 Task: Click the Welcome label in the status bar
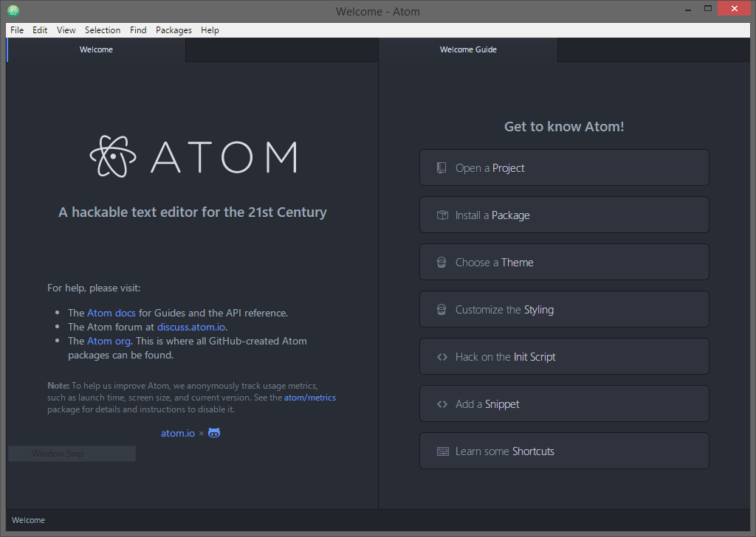pos(28,520)
